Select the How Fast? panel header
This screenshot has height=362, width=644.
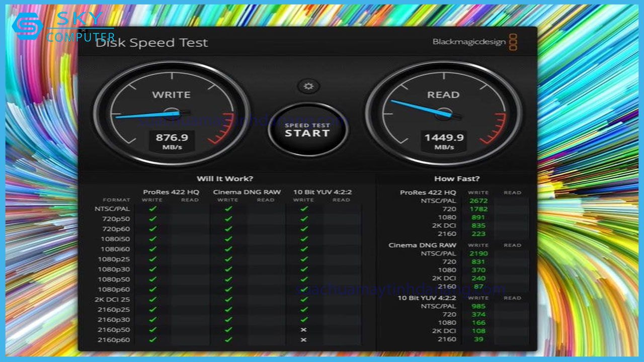click(x=456, y=178)
